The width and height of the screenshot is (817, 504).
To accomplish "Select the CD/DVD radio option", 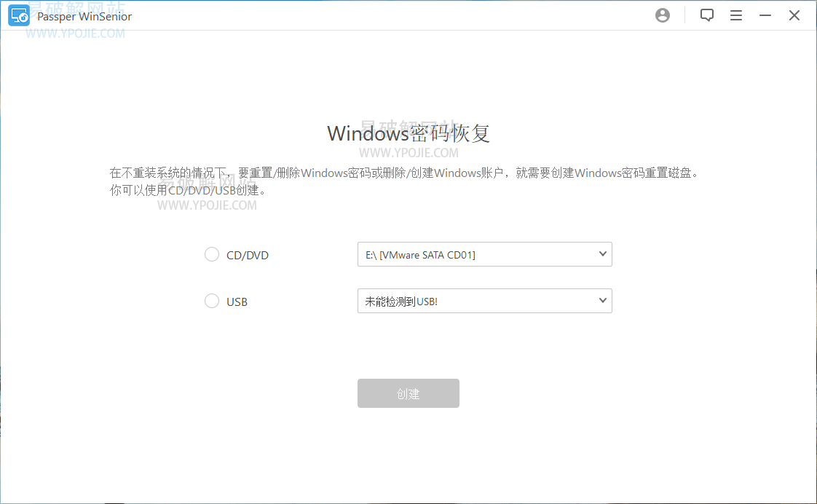I will point(212,254).
